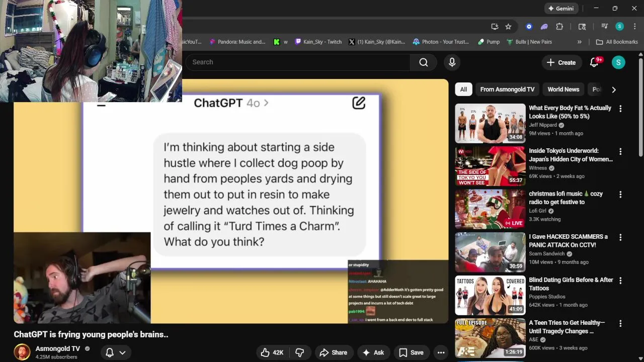Open the channel notification bell dropdown
Screen dimensions: 644x362
tap(115, 352)
